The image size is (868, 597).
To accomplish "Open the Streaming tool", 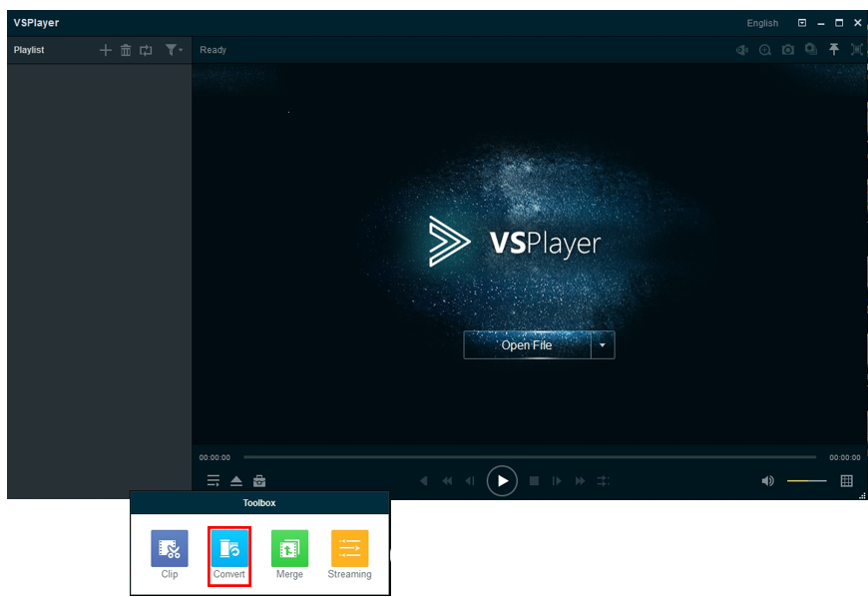I will 349,550.
